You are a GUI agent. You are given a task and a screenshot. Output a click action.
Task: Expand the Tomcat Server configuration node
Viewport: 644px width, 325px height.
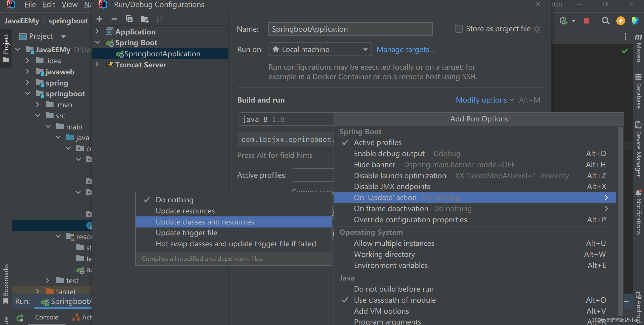point(97,65)
